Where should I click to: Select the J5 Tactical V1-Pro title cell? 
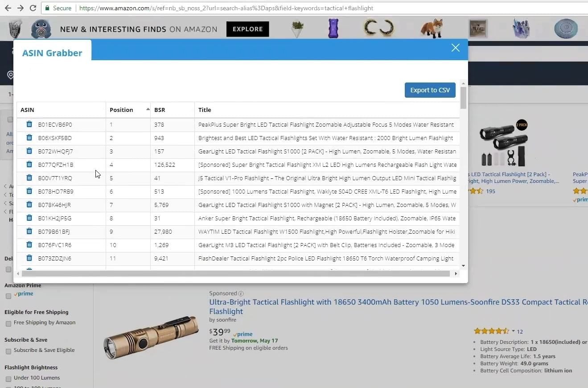(x=327, y=178)
